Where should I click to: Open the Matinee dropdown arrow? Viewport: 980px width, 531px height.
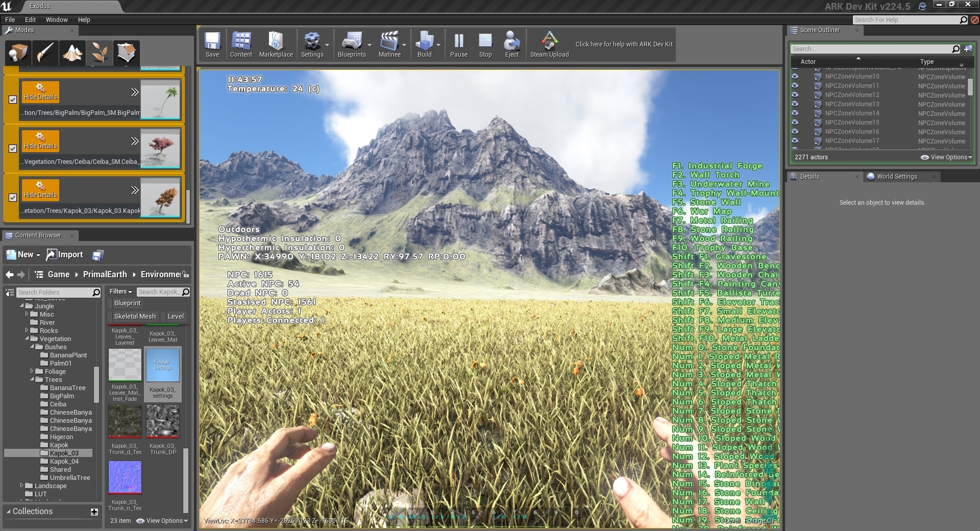[x=404, y=45]
